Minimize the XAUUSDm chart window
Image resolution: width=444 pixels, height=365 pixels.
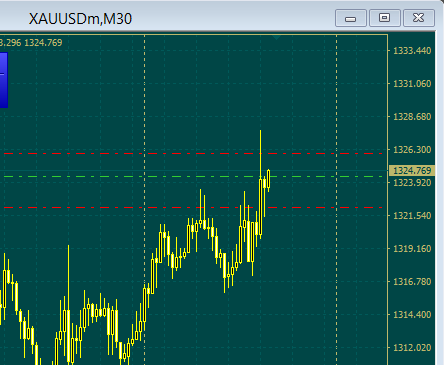tap(351, 18)
